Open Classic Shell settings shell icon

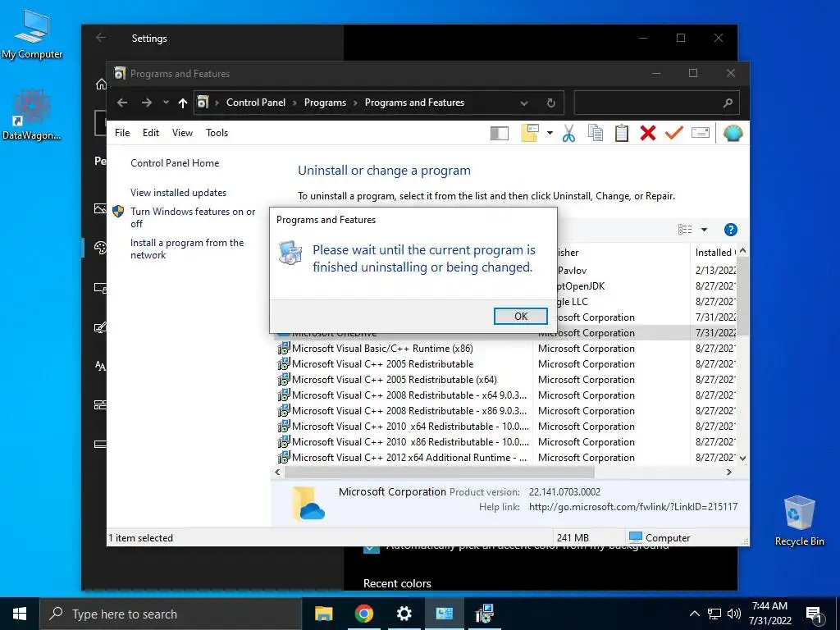pyautogui.click(x=733, y=133)
